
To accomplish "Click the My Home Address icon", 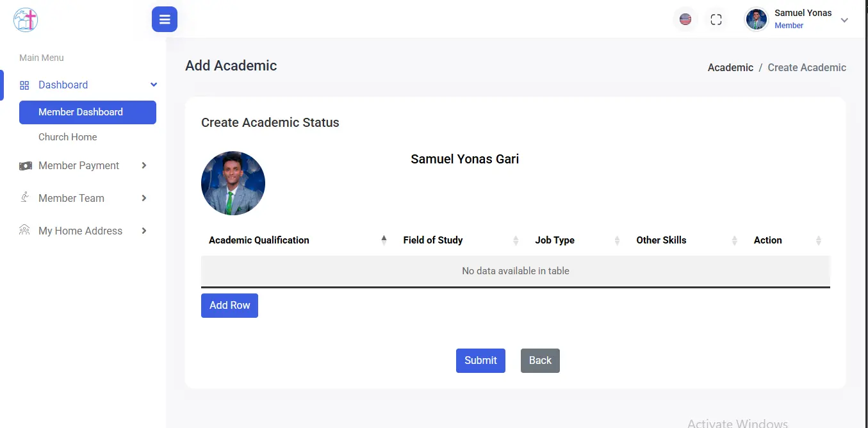I will click(x=25, y=231).
